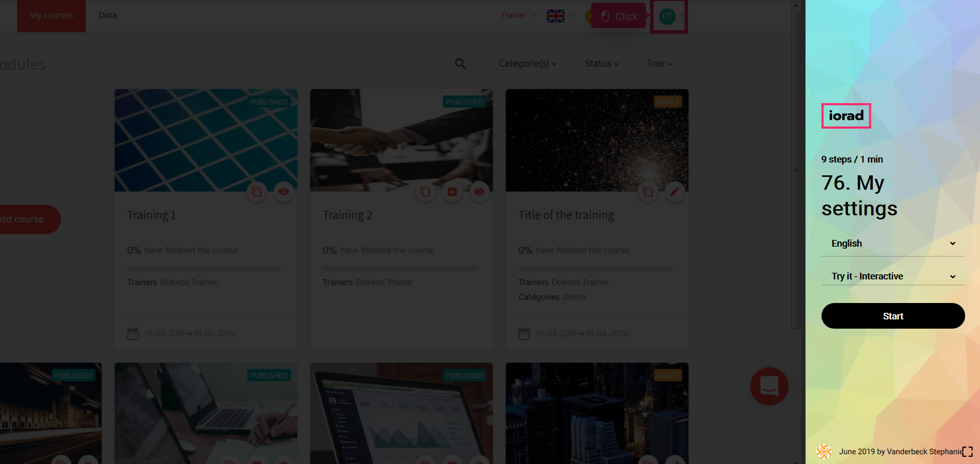This screenshot has width=980, height=464.
Task: Open the Data tab
Action: [x=108, y=15]
